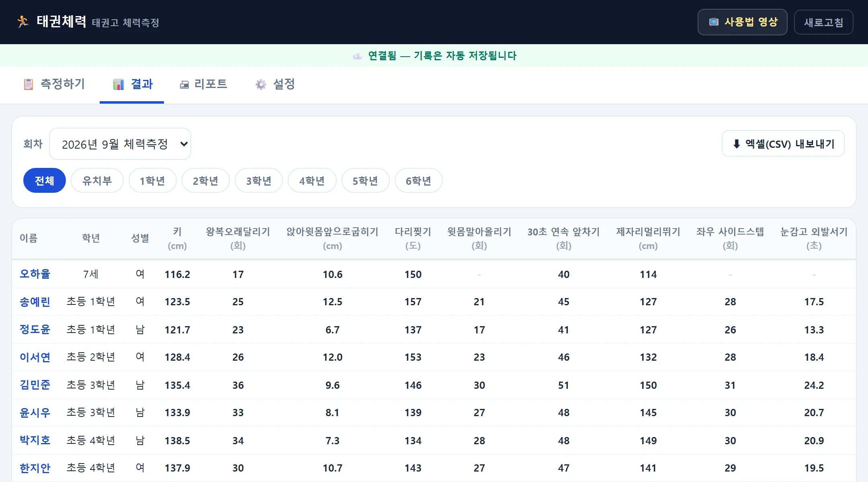Screen dimensions: 868x482
Task: Open student 오하율 record
Action: 35,274
